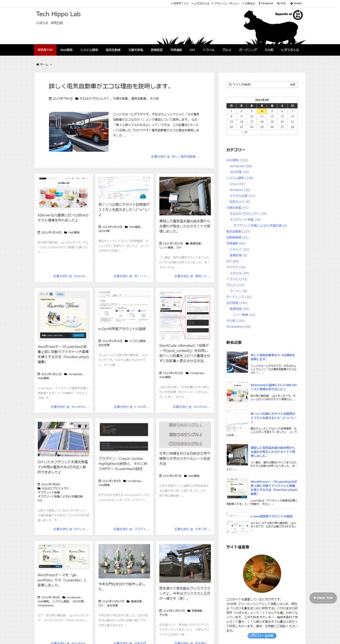The width and height of the screenshot is (340, 644).
Task: Click the PAGE TOP arrow button
Action: (323, 598)
